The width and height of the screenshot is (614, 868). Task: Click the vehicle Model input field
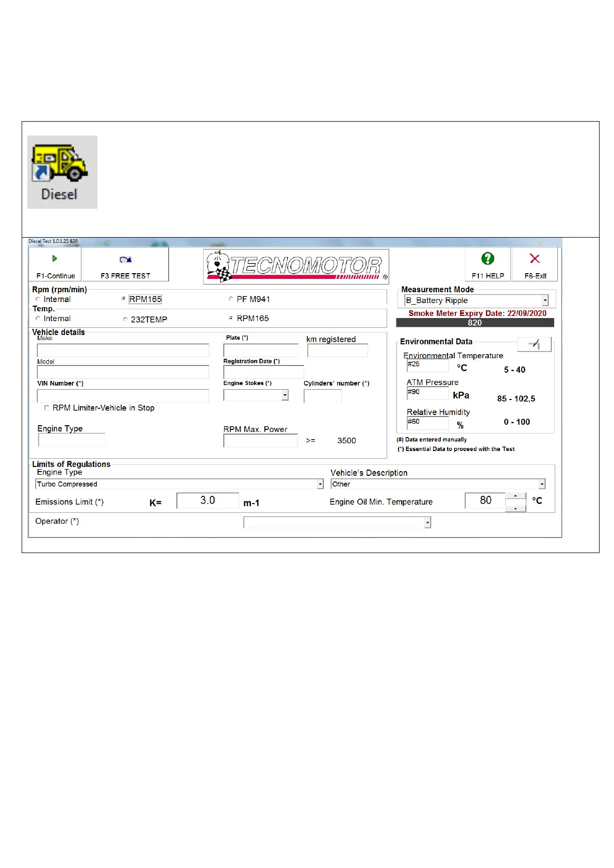click(123, 372)
